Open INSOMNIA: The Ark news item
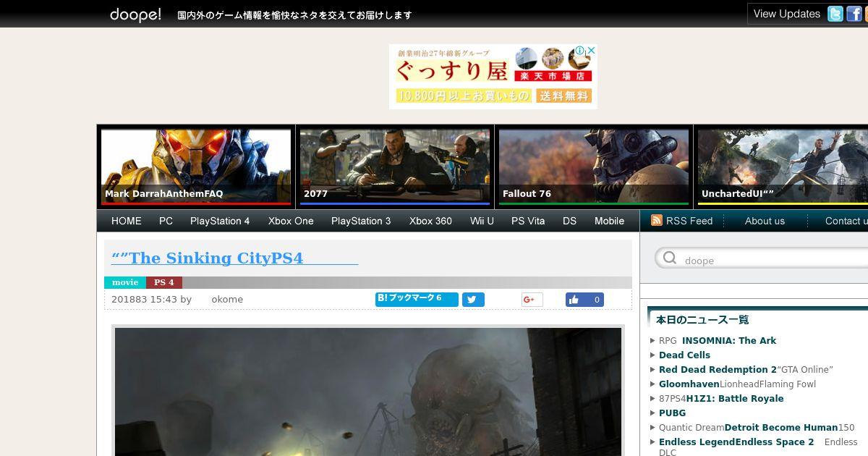This screenshot has width=868, height=456. [729, 340]
